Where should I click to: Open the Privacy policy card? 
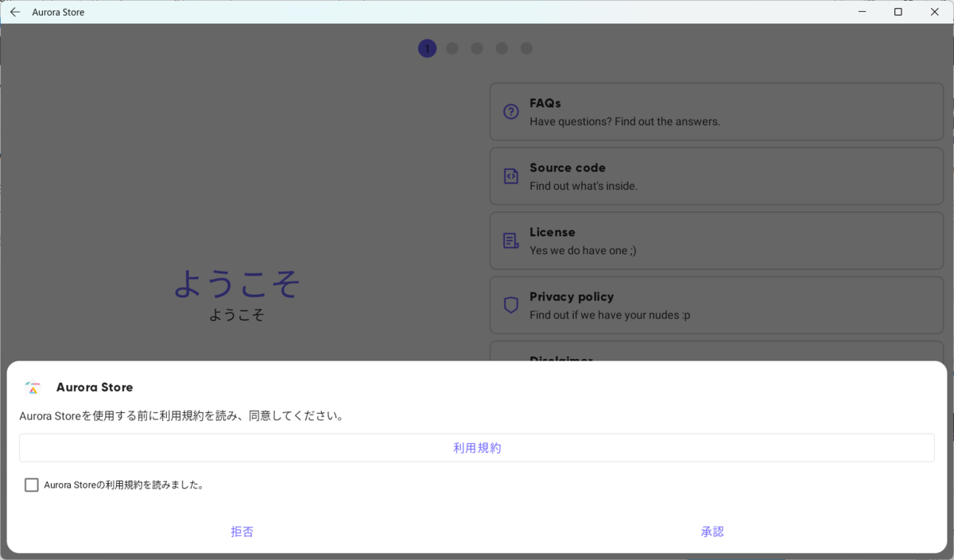[x=716, y=305]
